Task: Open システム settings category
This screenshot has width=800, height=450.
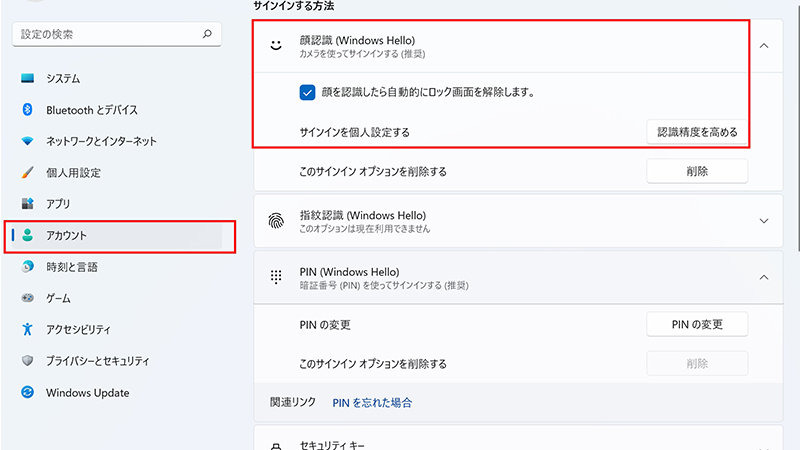Action: pos(117,78)
